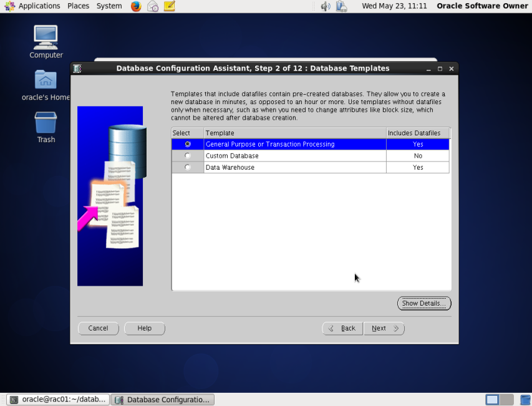Screen dimensions: 532x406
Task: Switch to the oracle@rac01 terminal via taskbar
Action: (56, 399)
